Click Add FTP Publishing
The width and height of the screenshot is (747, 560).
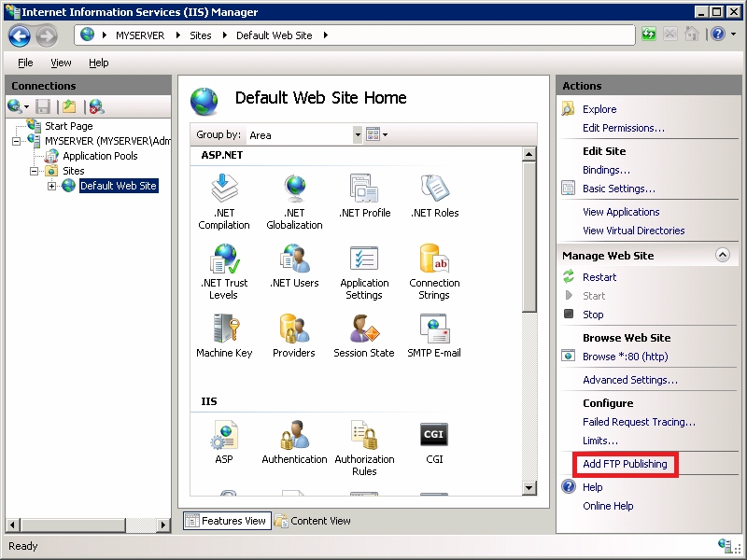625,464
